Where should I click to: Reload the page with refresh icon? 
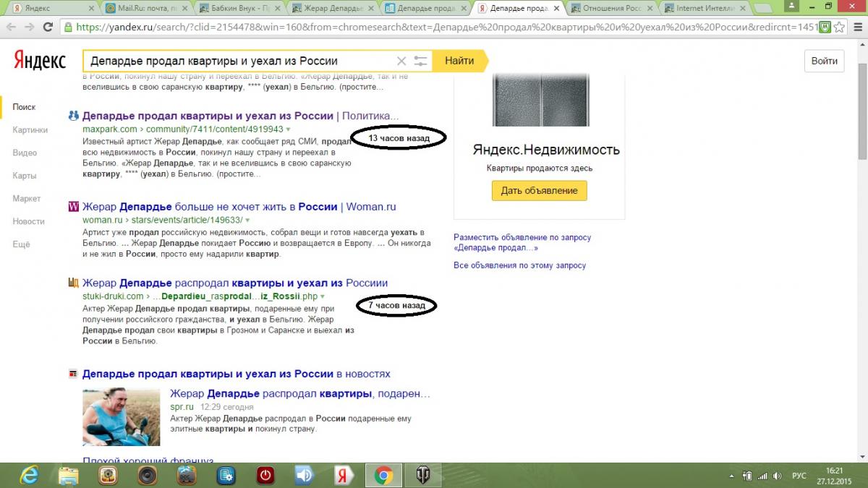point(48,27)
